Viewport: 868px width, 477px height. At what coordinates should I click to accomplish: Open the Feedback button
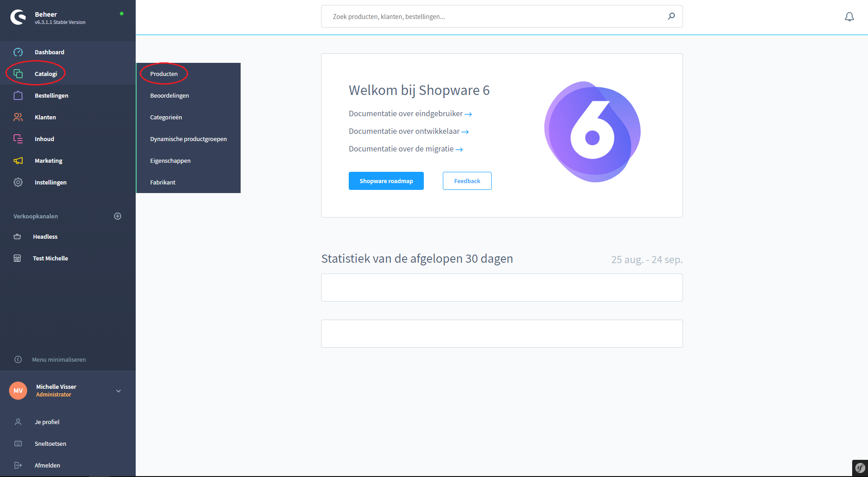coord(467,181)
